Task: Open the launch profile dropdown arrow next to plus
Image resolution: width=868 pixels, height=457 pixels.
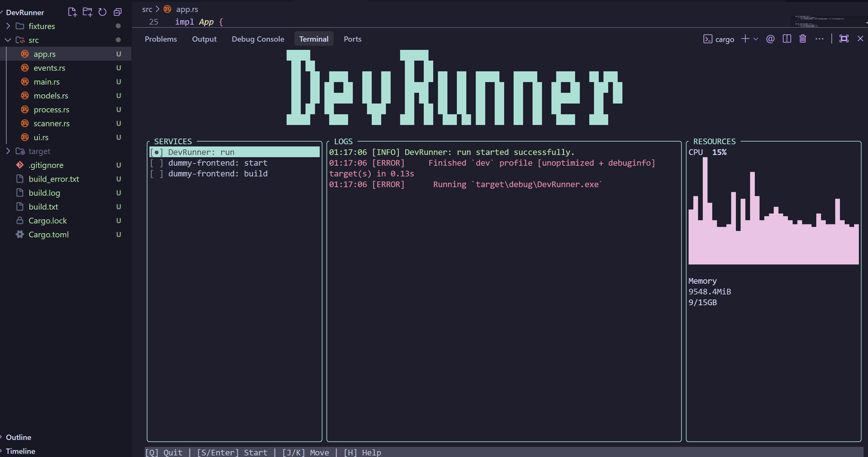Action: (756, 39)
